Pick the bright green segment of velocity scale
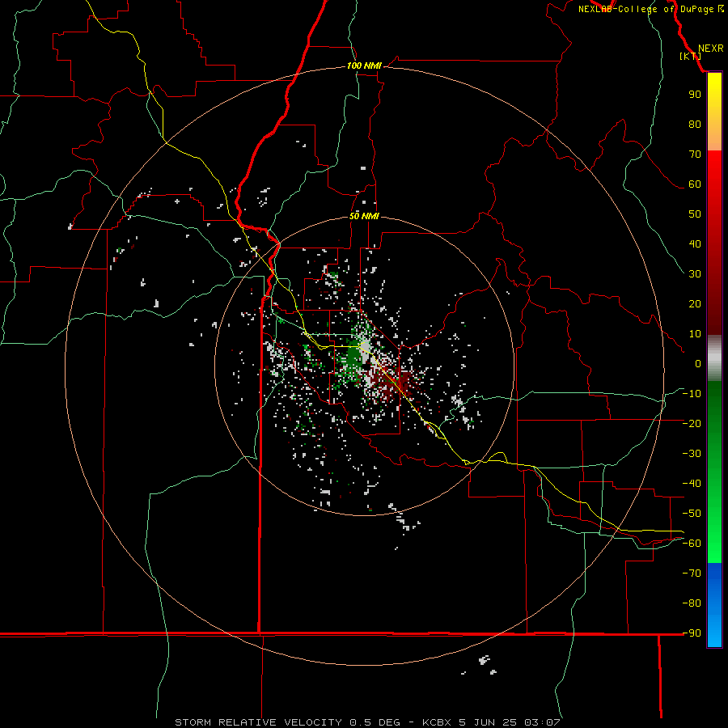The height and width of the screenshot is (728, 728). [x=714, y=472]
